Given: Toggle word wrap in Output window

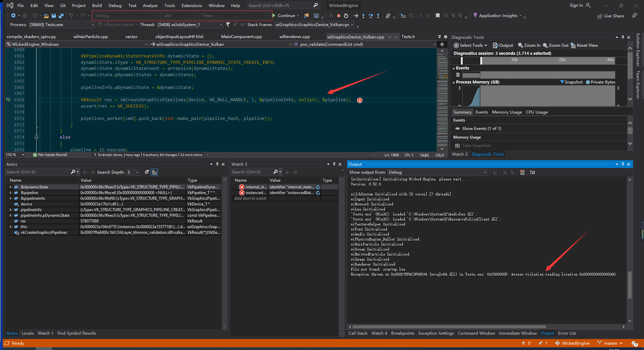Looking at the screenshot, I should tap(532, 172).
